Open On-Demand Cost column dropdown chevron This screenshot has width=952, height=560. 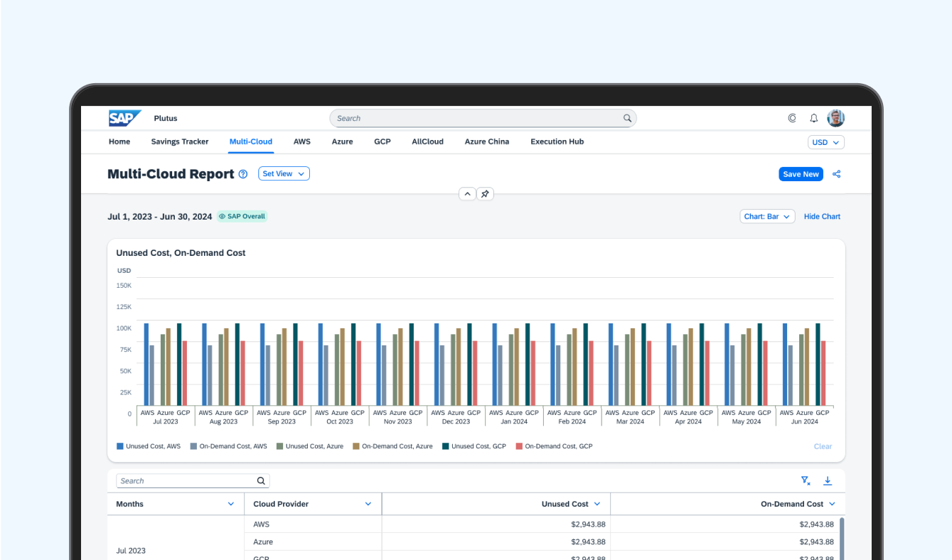tap(832, 504)
